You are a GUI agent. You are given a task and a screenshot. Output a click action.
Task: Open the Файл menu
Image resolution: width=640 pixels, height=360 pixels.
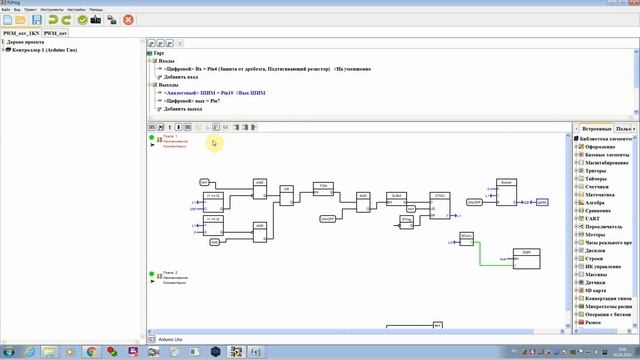coord(6,9)
